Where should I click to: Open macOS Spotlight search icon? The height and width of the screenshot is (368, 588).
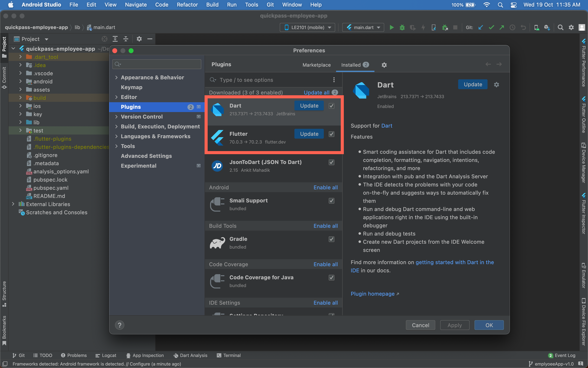point(500,5)
